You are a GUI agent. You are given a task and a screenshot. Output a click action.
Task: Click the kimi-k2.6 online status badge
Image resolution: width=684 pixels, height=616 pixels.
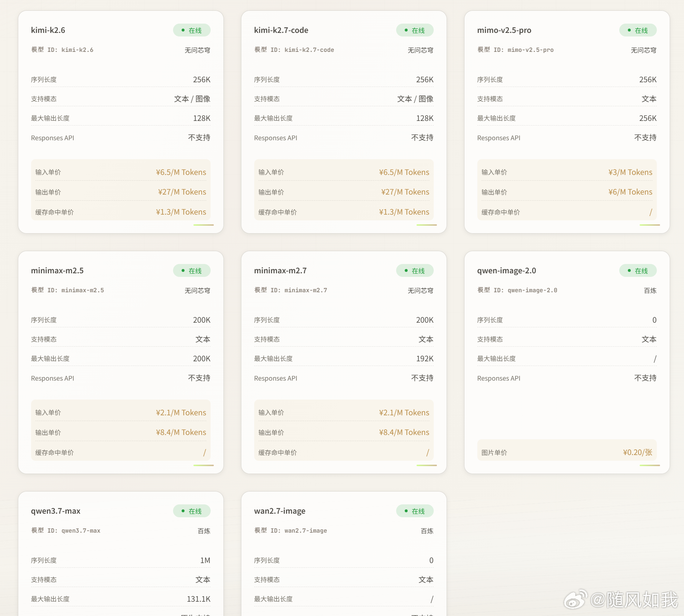(x=192, y=30)
